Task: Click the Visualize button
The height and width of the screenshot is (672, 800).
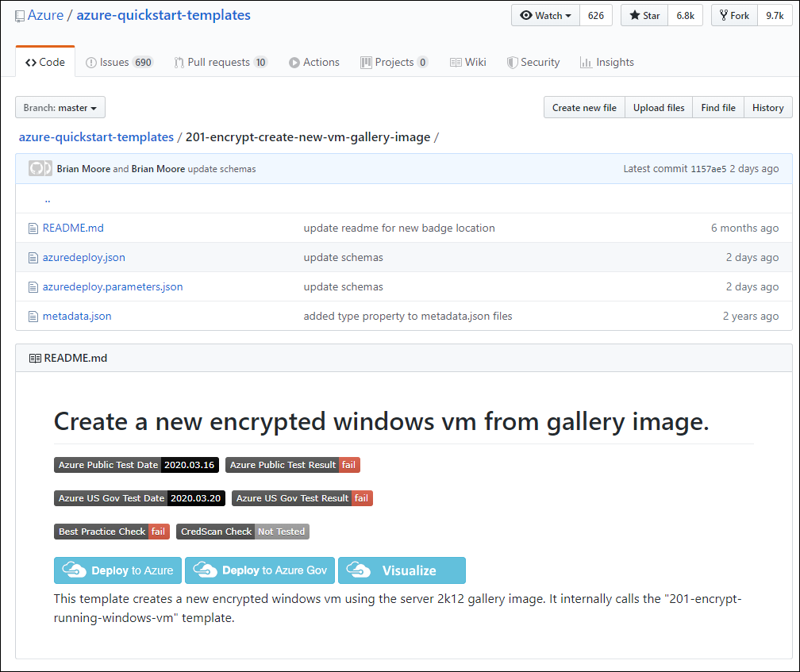Action: [402, 570]
